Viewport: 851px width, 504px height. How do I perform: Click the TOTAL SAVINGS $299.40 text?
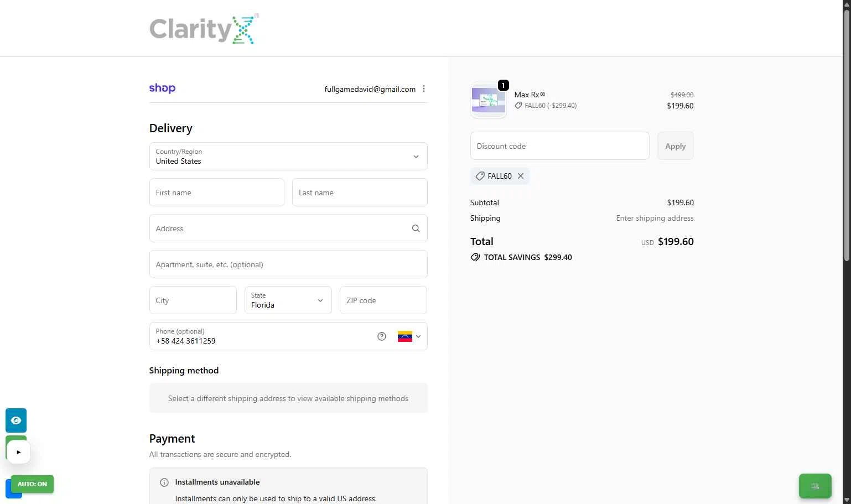pos(528,257)
